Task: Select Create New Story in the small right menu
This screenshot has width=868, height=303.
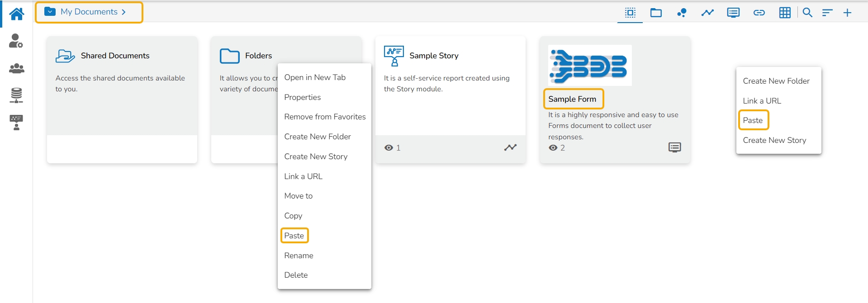Action: pyautogui.click(x=774, y=140)
